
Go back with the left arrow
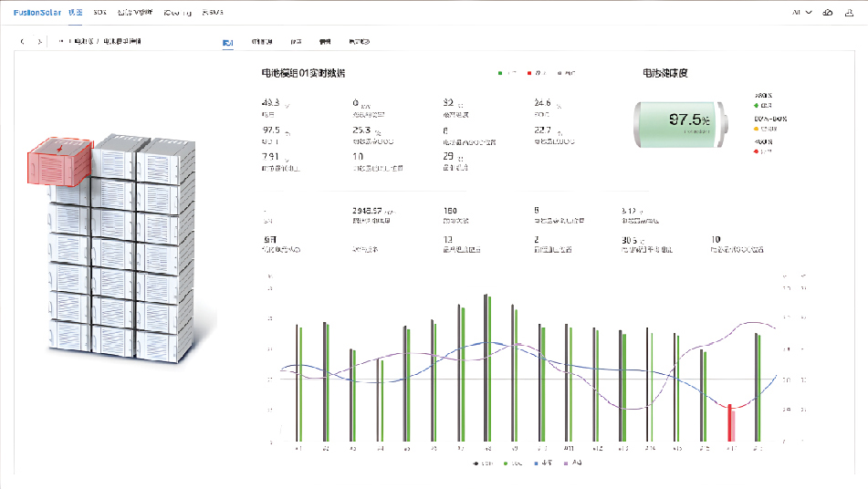pyautogui.click(x=24, y=42)
